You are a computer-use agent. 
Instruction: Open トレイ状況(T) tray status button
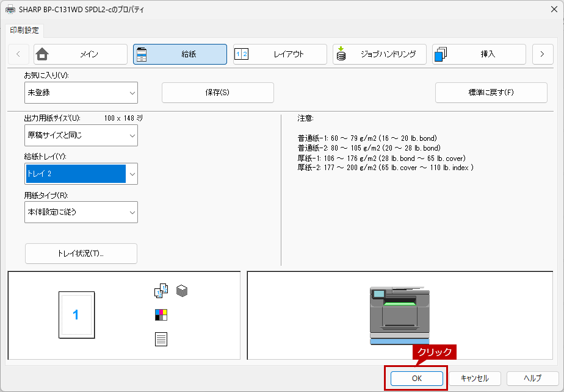click(81, 254)
